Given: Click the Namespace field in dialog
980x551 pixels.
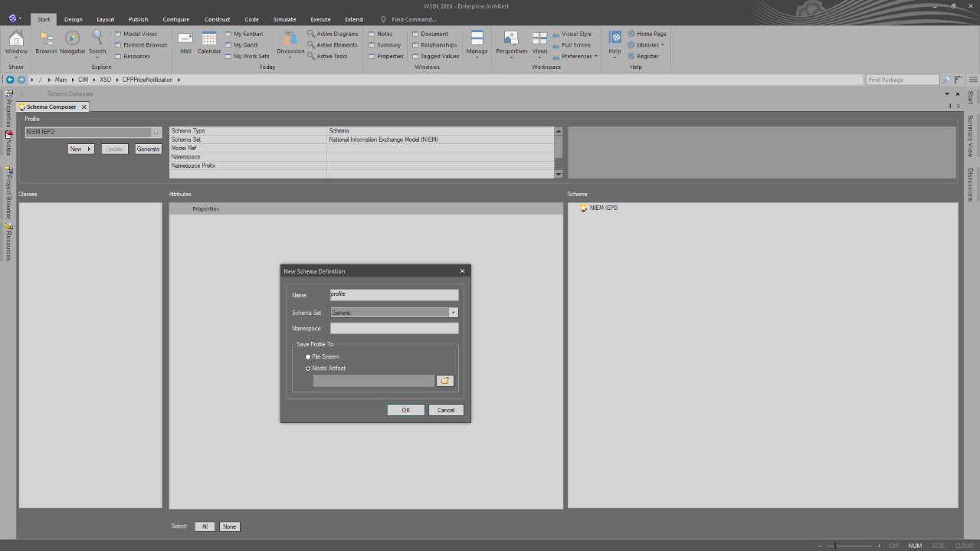Looking at the screenshot, I should click(x=395, y=328).
